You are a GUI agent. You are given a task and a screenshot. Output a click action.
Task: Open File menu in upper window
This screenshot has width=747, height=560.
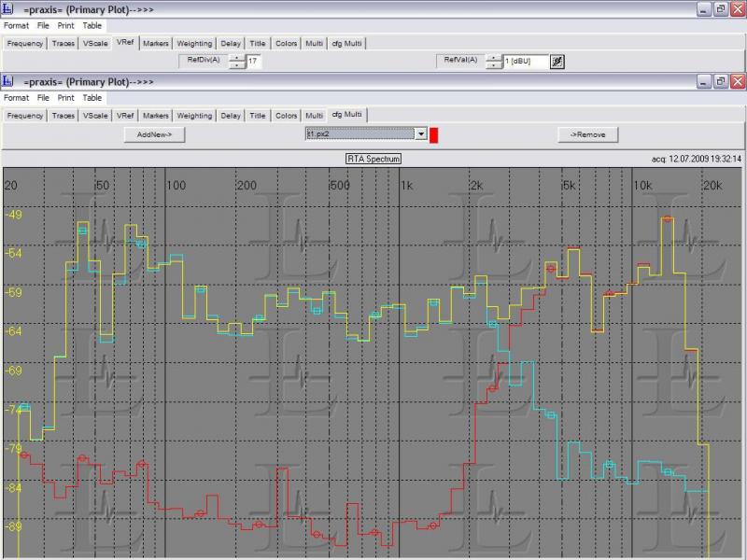click(x=43, y=25)
